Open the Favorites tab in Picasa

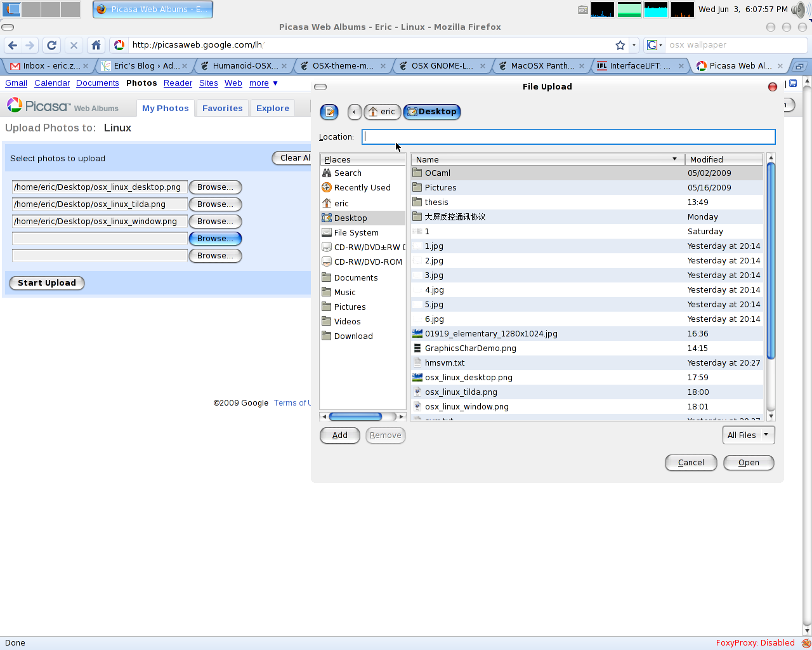[x=223, y=109]
